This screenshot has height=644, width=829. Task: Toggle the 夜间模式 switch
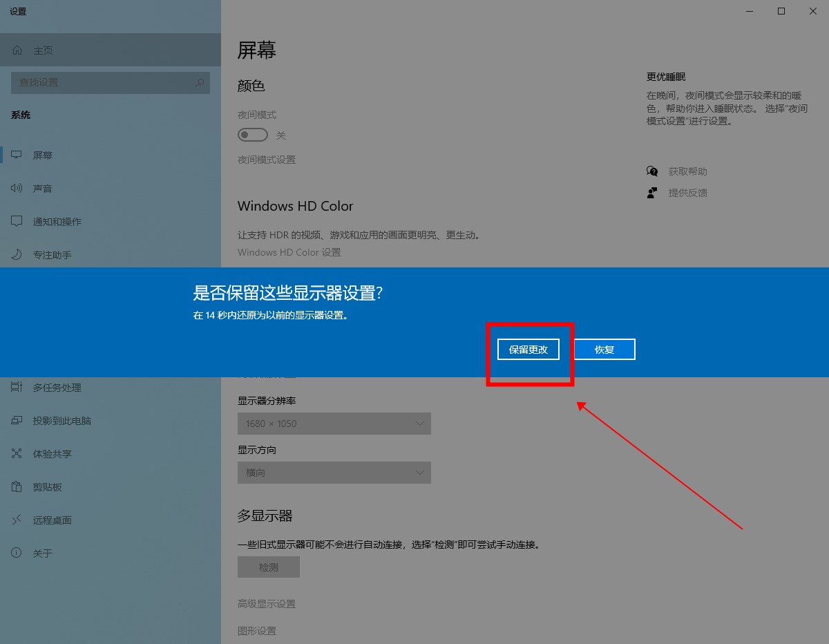point(253,135)
